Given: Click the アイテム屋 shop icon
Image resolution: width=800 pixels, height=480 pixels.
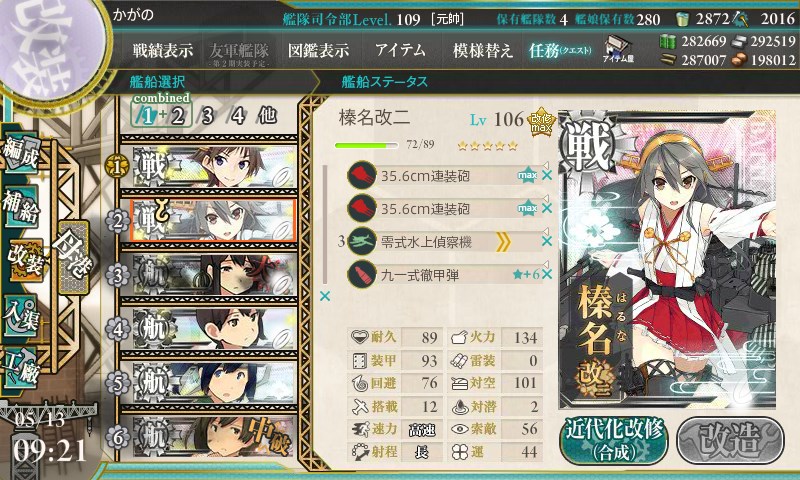Looking at the screenshot, I should pos(617,49).
